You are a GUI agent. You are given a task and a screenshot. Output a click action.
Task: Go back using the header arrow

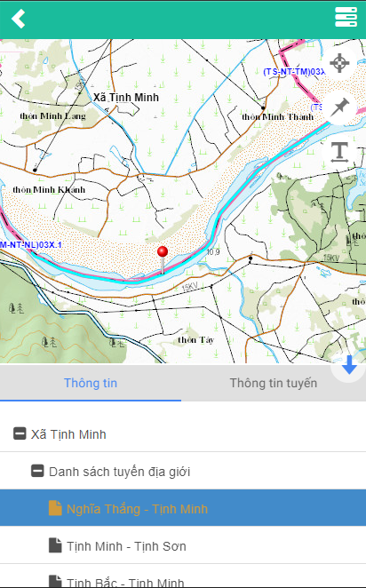(x=18, y=19)
